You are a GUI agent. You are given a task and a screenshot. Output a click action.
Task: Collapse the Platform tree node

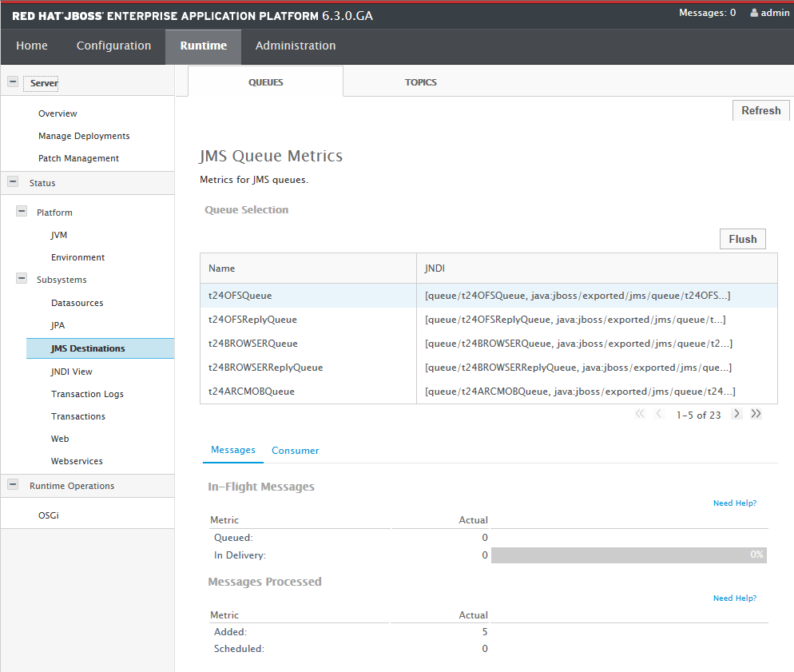22,212
